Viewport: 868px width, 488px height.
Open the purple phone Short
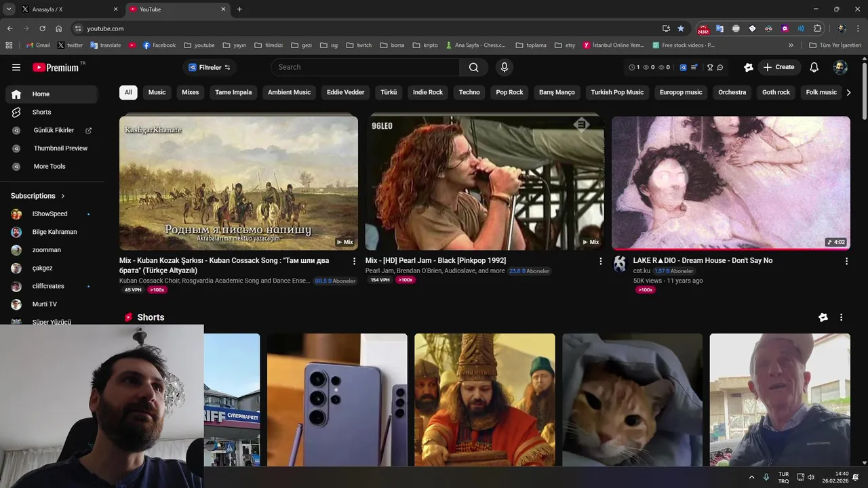click(337, 400)
